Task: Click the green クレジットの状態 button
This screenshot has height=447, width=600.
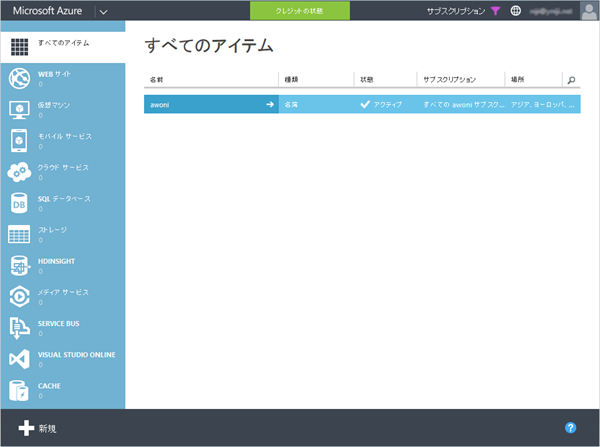Action: [300, 11]
